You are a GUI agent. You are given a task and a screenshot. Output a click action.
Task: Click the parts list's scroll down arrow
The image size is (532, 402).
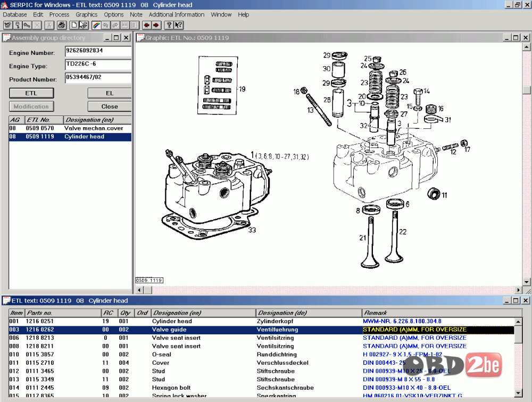coord(518,393)
